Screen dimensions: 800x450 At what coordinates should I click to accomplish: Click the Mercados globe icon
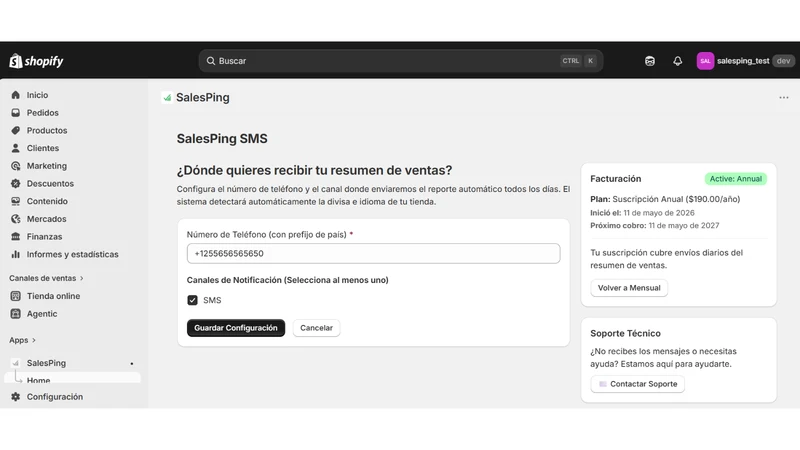[x=16, y=219]
